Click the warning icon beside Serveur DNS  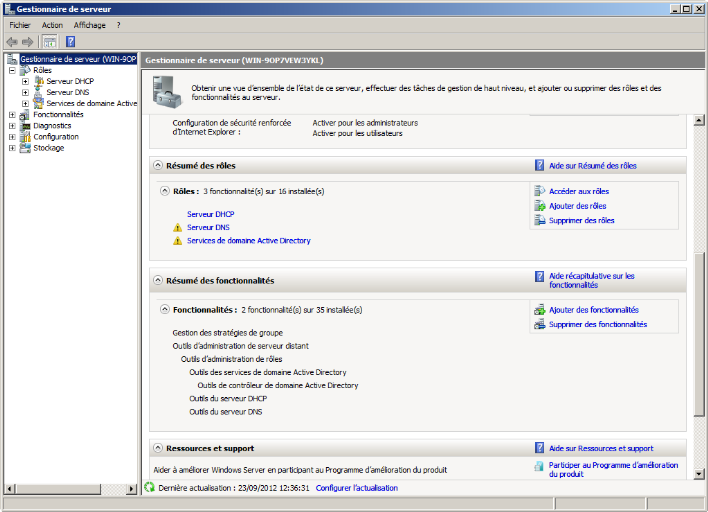pyautogui.click(x=178, y=228)
